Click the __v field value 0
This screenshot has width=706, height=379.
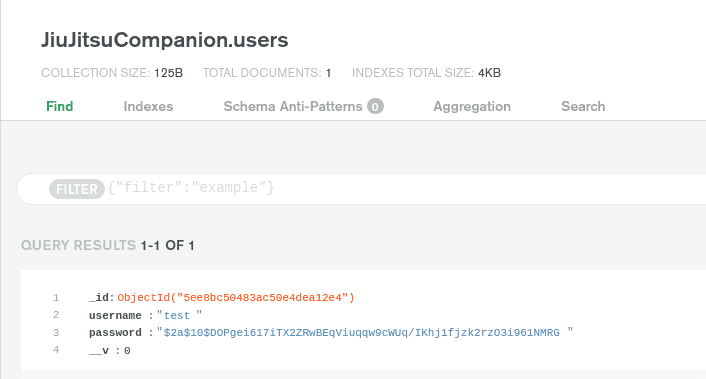click(127, 351)
